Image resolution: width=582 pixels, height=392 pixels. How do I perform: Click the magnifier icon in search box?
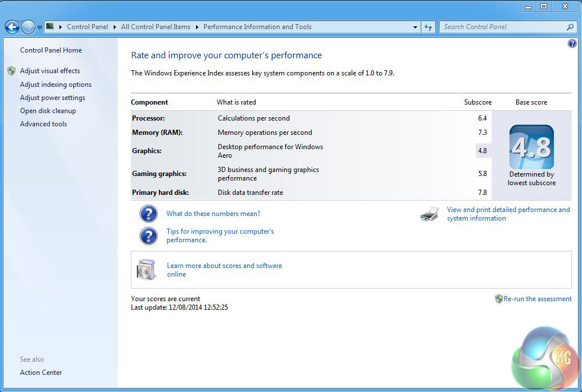(x=569, y=27)
